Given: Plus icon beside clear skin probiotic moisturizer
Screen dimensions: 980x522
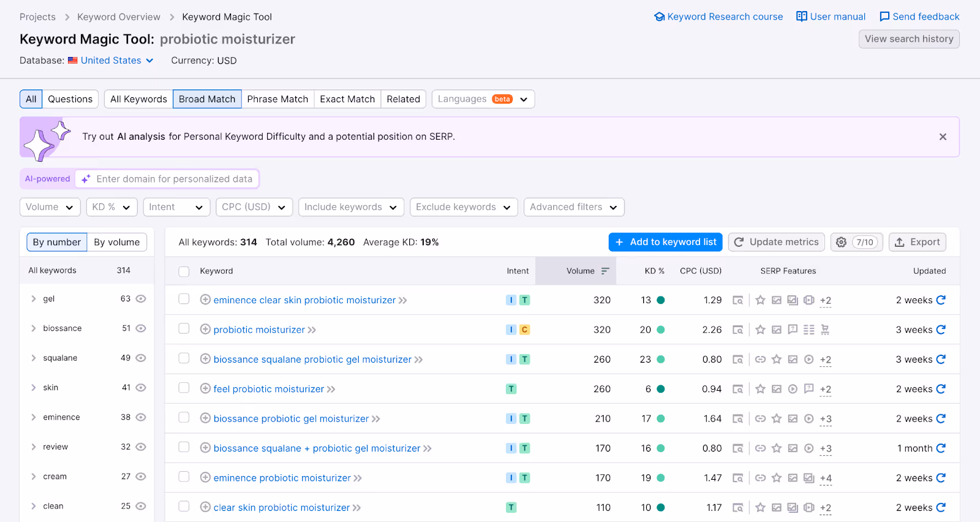Looking at the screenshot, I should click(206, 507).
